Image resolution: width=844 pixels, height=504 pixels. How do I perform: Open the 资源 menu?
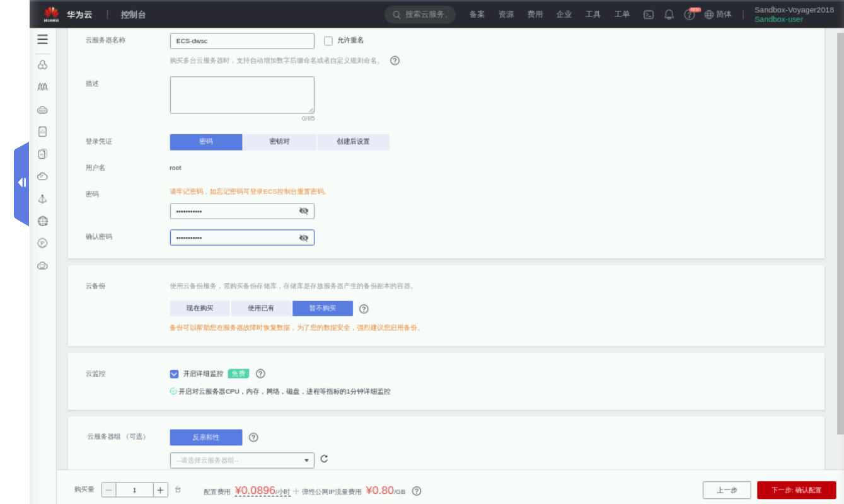(x=506, y=14)
